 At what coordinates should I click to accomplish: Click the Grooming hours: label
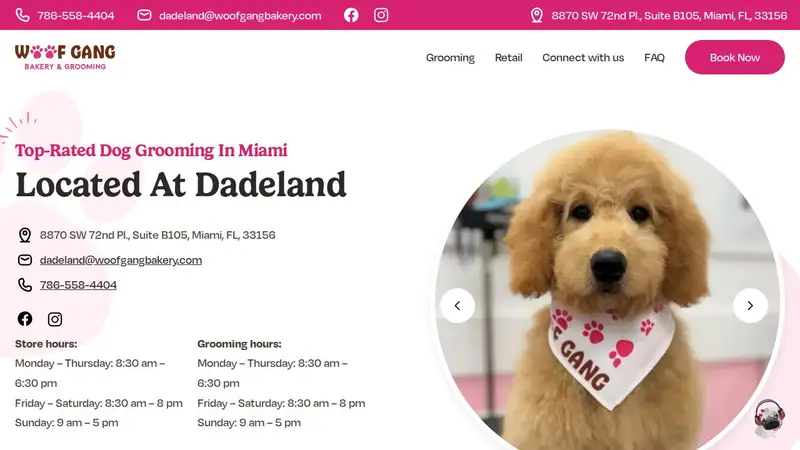coord(239,344)
